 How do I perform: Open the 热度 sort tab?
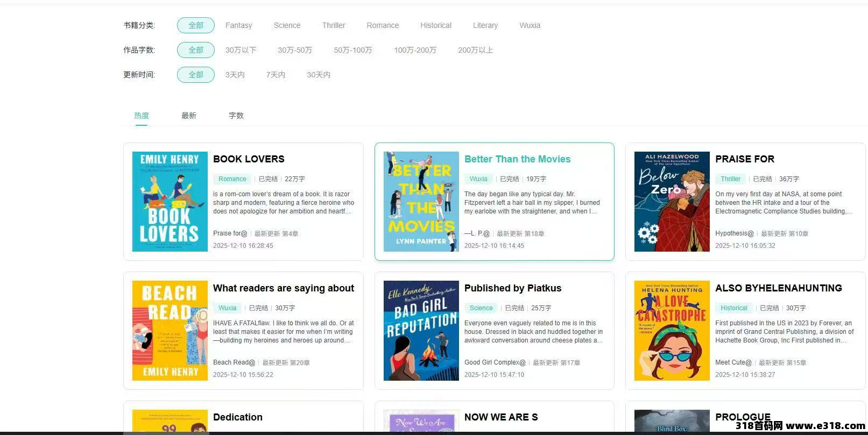pyautogui.click(x=142, y=116)
